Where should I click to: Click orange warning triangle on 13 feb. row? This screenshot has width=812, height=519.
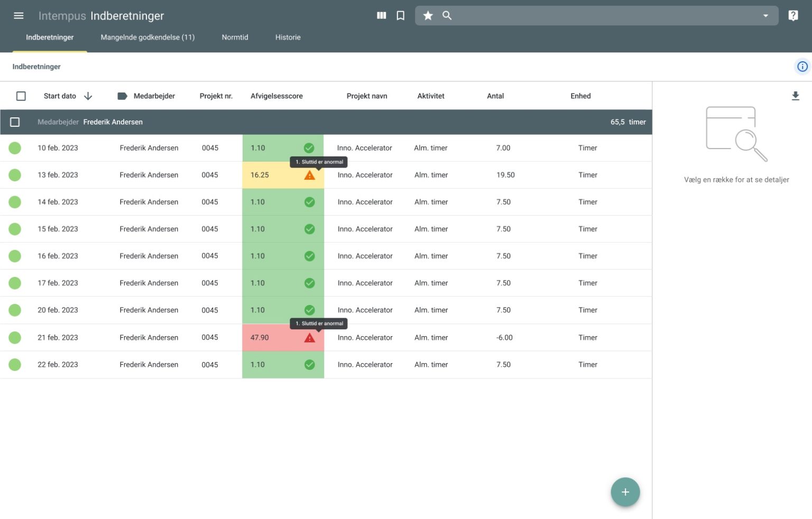pos(310,175)
